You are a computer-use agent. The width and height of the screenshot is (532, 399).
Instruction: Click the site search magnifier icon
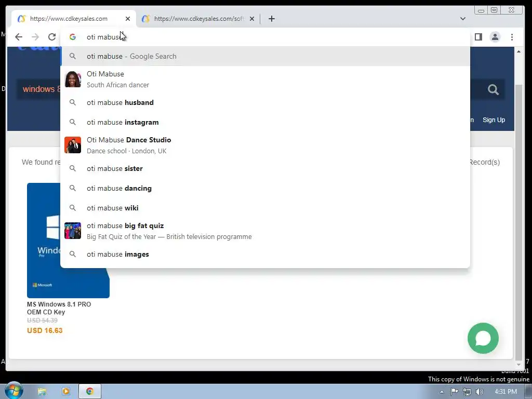point(493,89)
